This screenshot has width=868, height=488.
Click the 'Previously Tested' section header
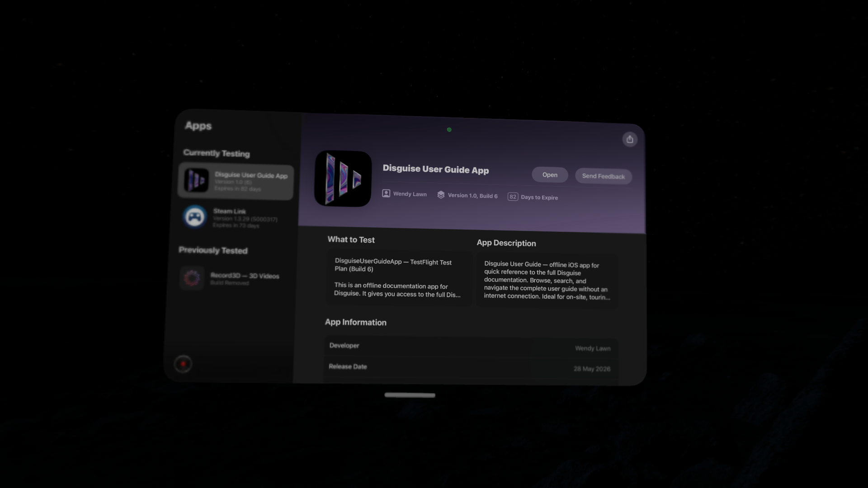213,250
